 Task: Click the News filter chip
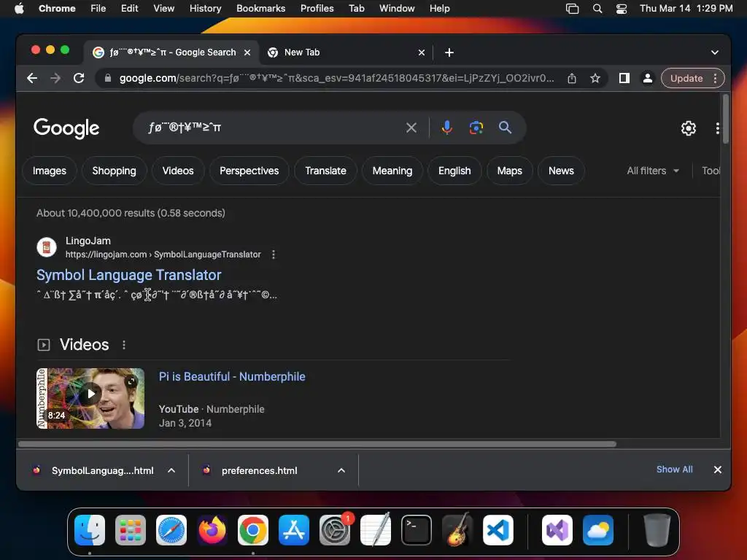pos(561,171)
